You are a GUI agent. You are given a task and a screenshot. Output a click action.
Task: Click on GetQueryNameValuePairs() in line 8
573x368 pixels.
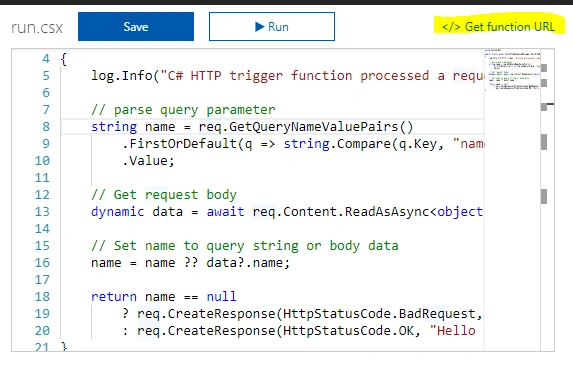coord(321,127)
